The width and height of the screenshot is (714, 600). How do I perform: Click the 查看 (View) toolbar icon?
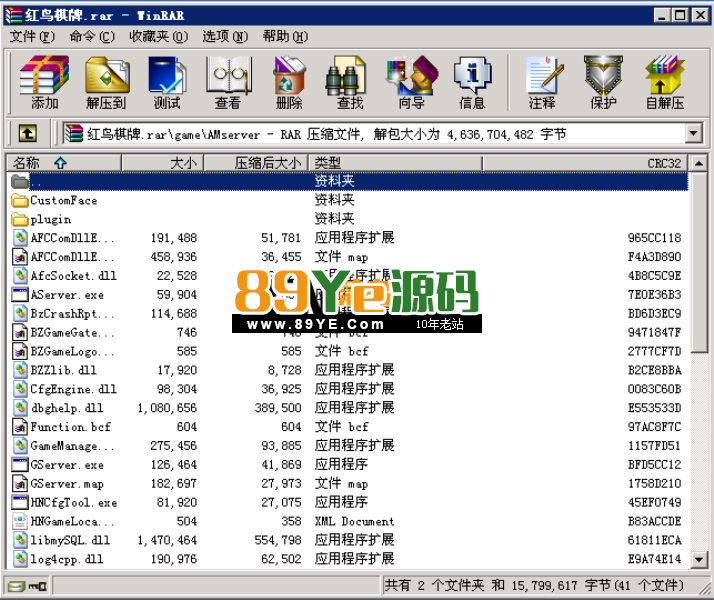228,82
